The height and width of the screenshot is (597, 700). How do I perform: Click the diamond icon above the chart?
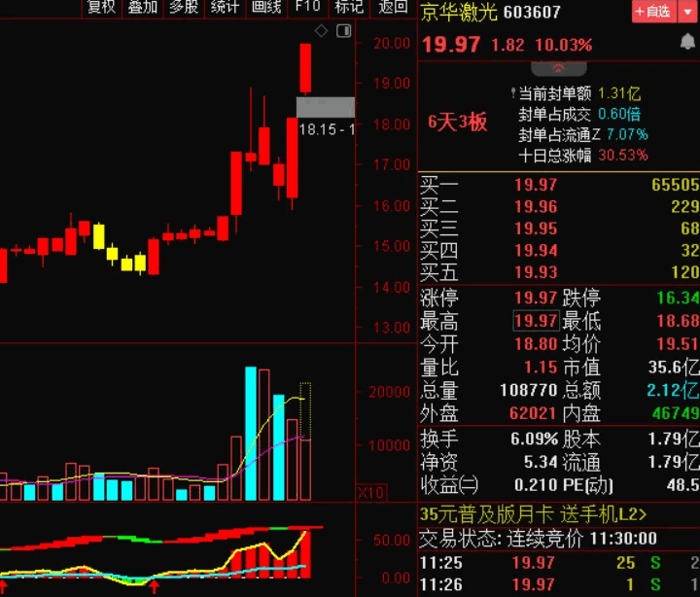pos(321,31)
